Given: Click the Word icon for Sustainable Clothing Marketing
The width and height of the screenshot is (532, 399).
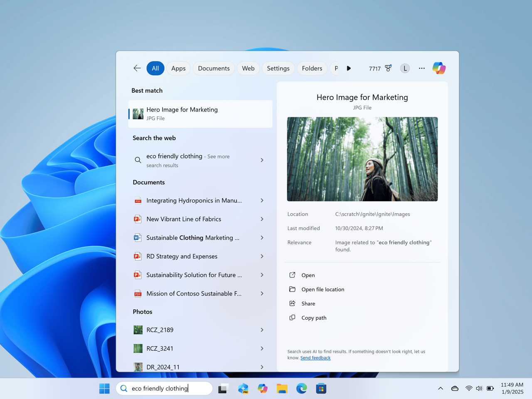Looking at the screenshot, I should [138, 238].
